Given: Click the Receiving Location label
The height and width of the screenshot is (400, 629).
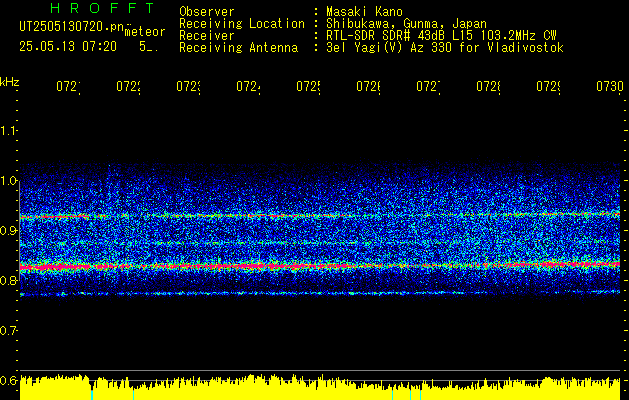Looking at the screenshot, I should click(x=242, y=24).
